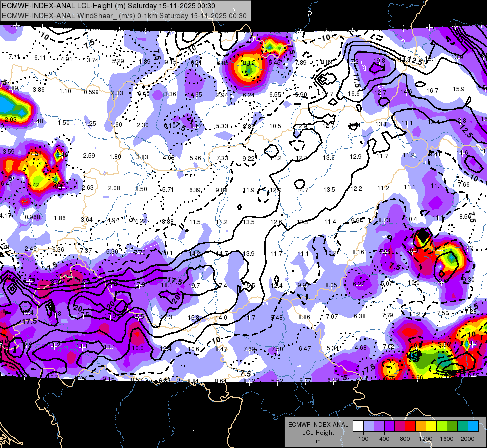Click the grid value "7.69"
The image size is (487, 448).
(x=249, y=349)
